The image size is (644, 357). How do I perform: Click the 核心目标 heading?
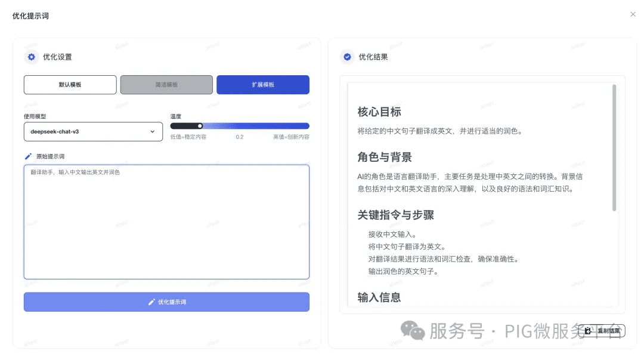pos(379,112)
